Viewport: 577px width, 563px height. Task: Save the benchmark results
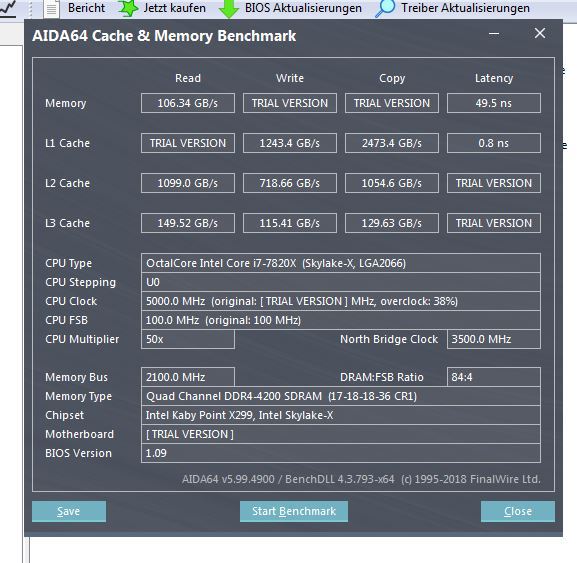pos(69,511)
